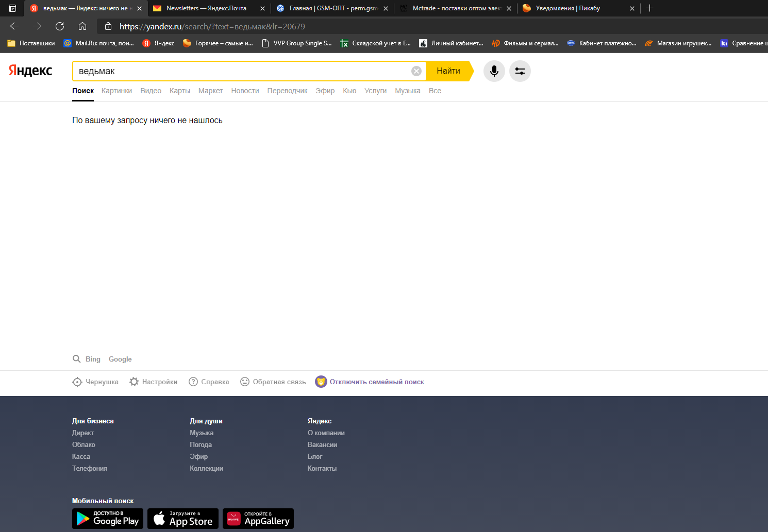
Task: Switch to Главная GSM-ОПТ tab
Action: point(333,8)
